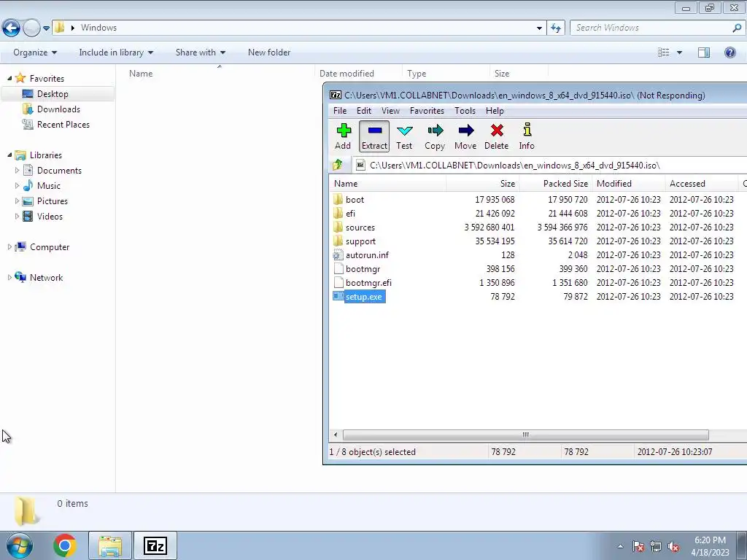
Task: Show hidden tray icons arrow
Action: coord(620,547)
